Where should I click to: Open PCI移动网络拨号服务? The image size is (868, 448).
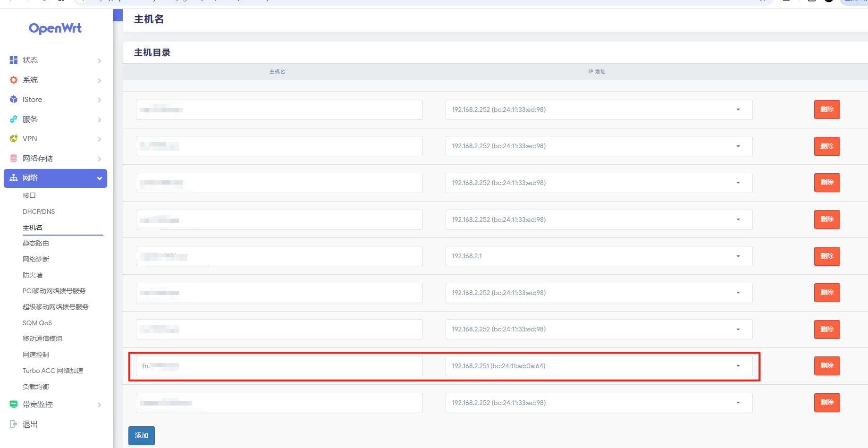(x=54, y=291)
